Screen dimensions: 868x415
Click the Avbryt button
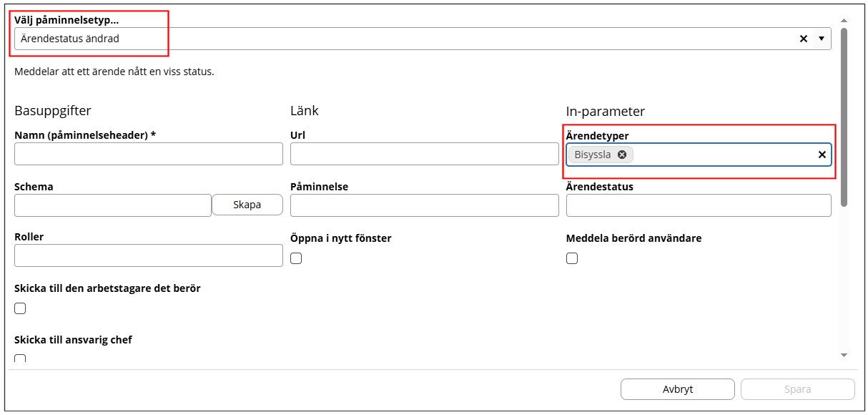[x=677, y=390]
